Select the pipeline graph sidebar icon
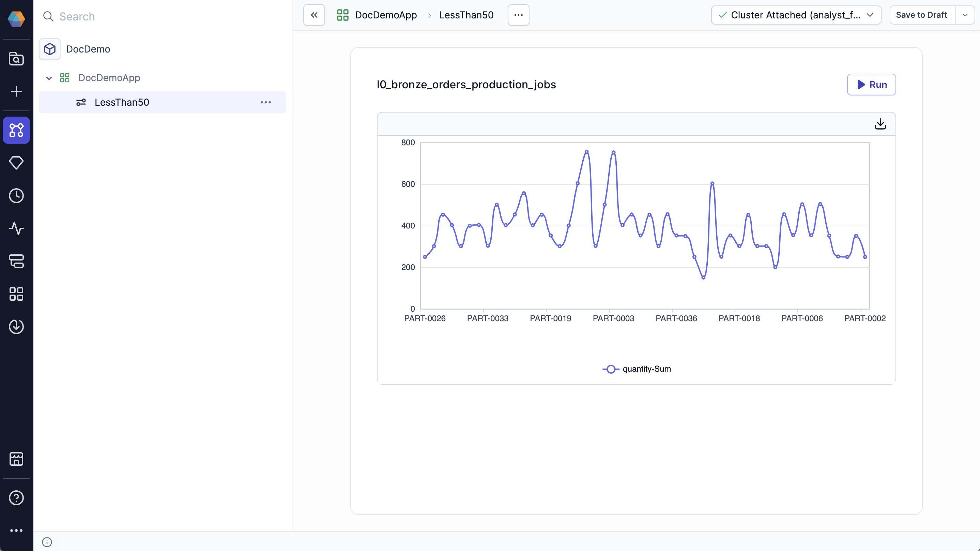The width and height of the screenshot is (980, 551). click(x=16, y=130)
